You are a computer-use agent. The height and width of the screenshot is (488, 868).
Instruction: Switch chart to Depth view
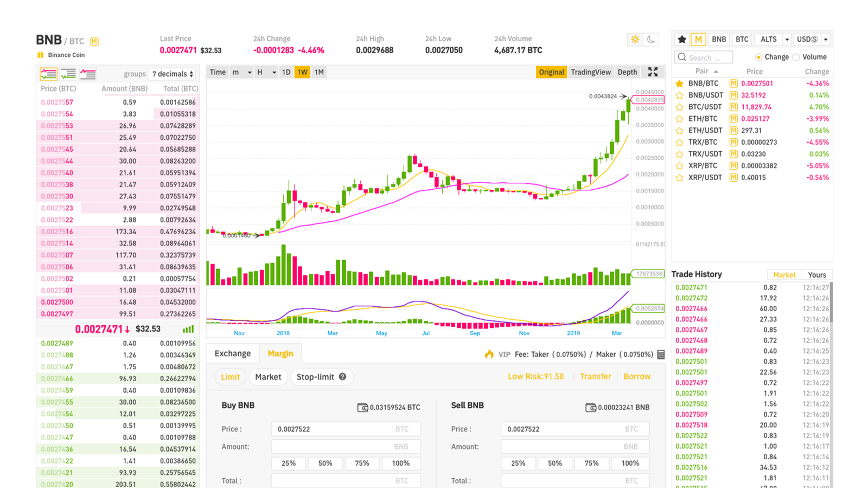click(627, 72)
